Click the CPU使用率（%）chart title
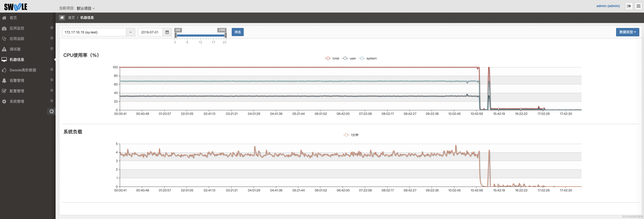644x219 pixels. coord(81,55)
